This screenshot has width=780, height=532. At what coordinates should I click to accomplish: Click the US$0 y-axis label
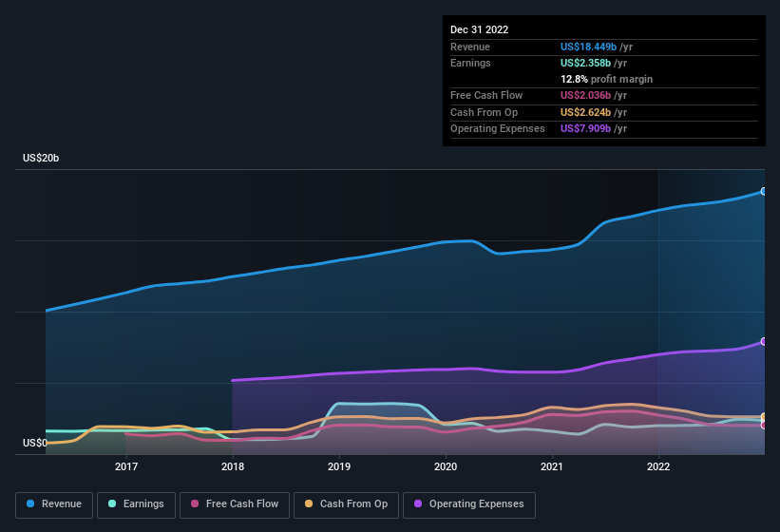pyautogui.click(x=35, y=443)
